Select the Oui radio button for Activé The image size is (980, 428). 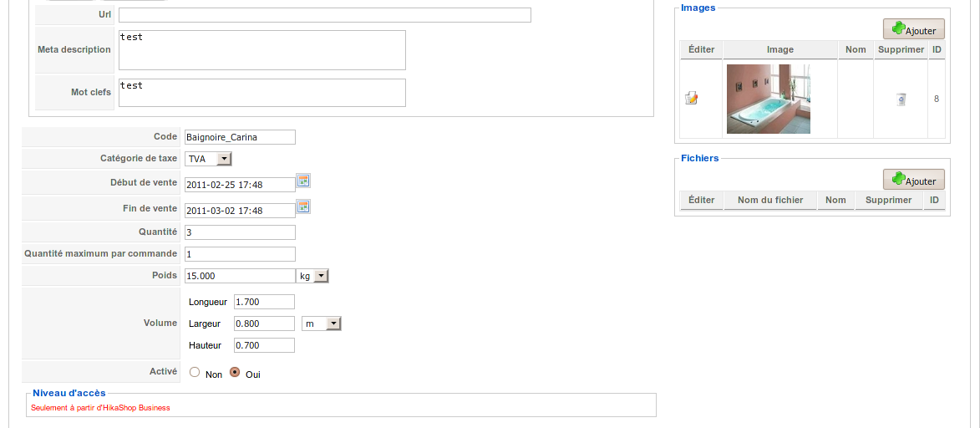click(x=235, y=373)
